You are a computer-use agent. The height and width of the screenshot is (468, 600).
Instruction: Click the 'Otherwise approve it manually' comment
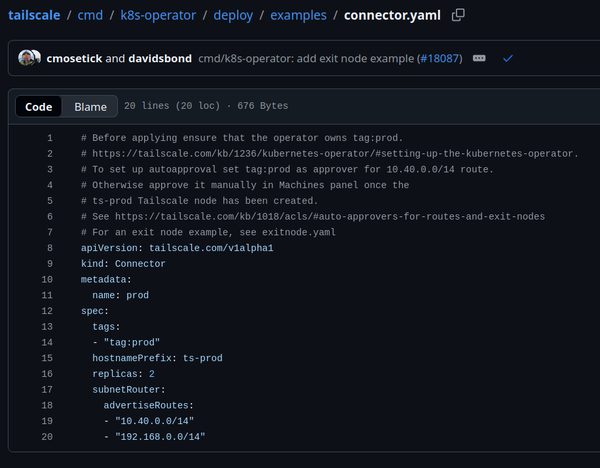click(x=245, y=185)
